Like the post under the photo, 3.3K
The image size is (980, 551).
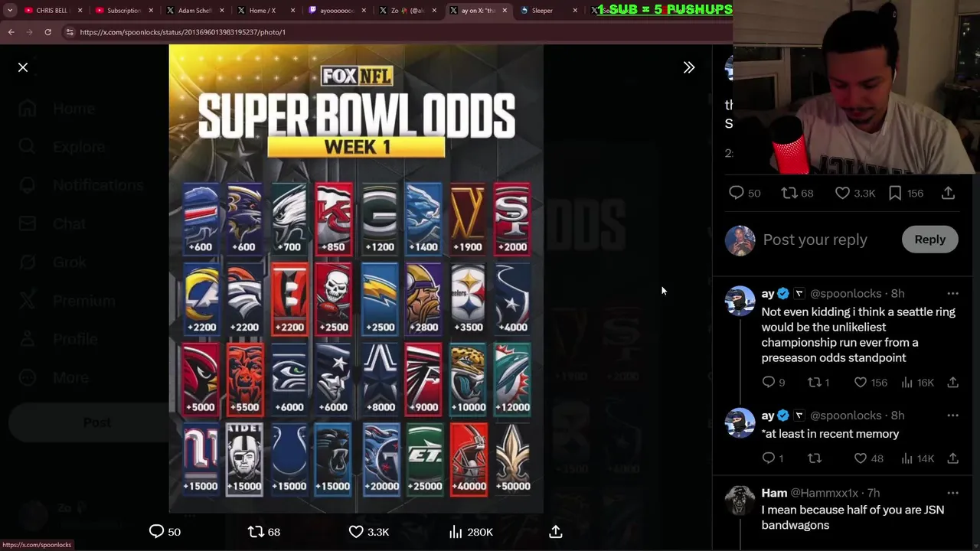click(368, 532)
